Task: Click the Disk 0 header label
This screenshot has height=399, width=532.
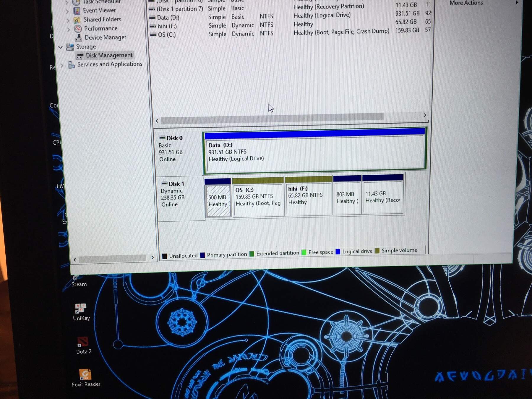Action: (174, 138)
